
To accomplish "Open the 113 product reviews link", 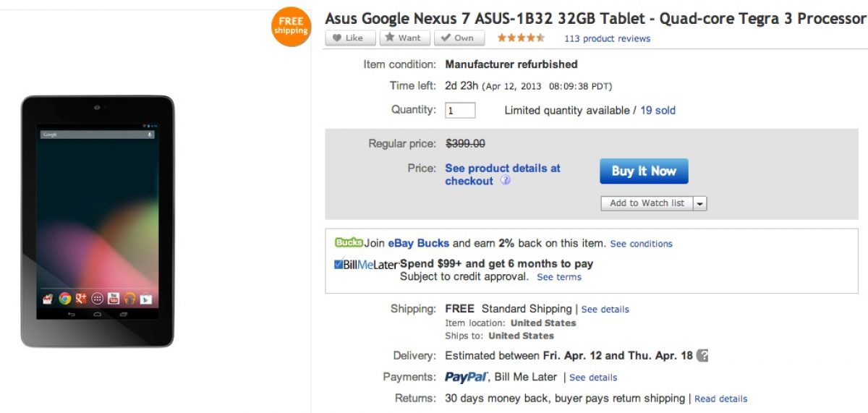I will (x=607, y=39).
